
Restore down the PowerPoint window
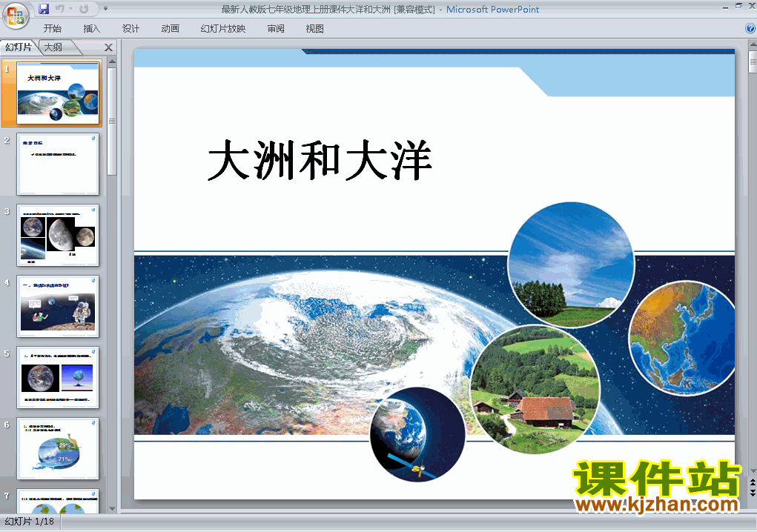(738, 6)
